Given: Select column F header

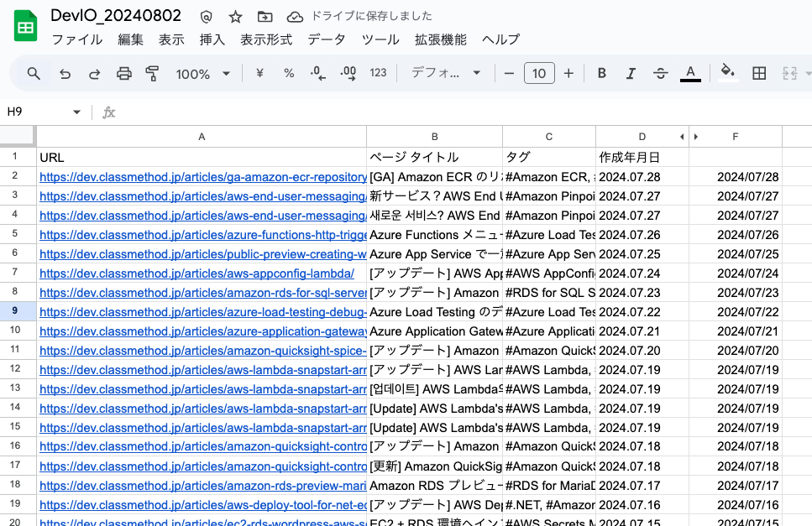Looking at the screenshot, I should pyautogui.click(x=736, y=137).
